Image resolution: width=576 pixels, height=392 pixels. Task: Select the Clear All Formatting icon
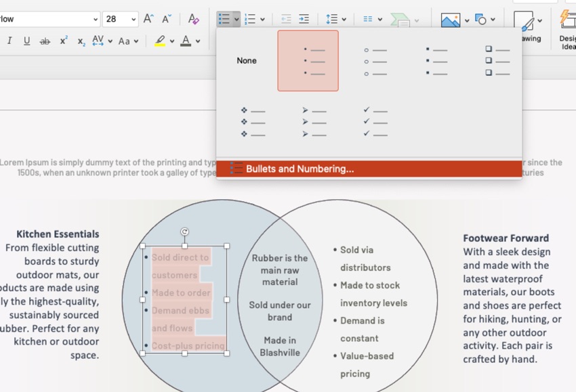pos(192,18)
